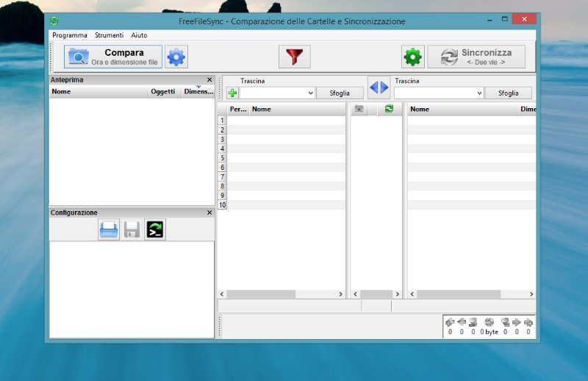This screenshot has height=381, width=588.
Task: Expand right folder path dropdown
Action: (480, 93)
